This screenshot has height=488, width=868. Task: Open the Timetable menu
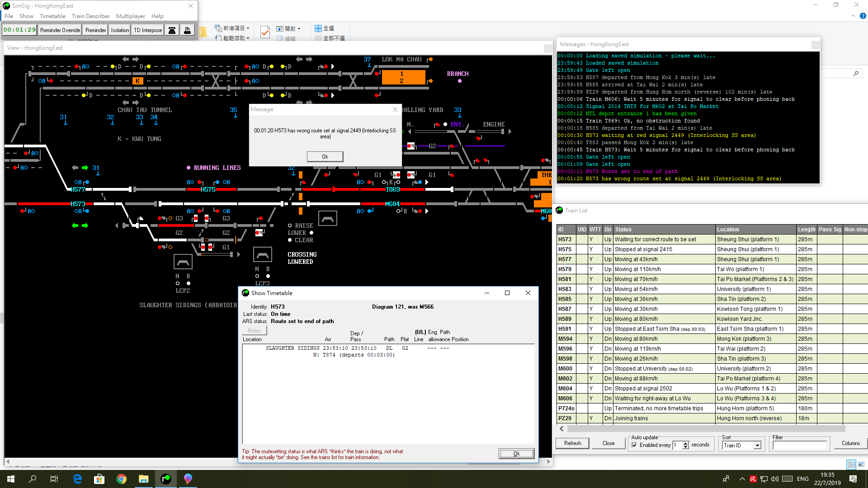[52, 16]
